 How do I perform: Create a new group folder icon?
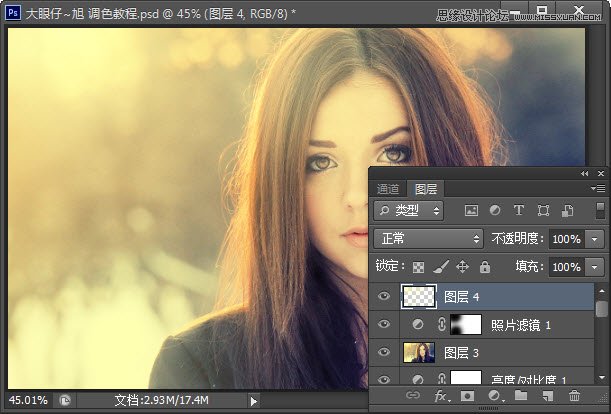pyautogui.click(x=521, y=396)
